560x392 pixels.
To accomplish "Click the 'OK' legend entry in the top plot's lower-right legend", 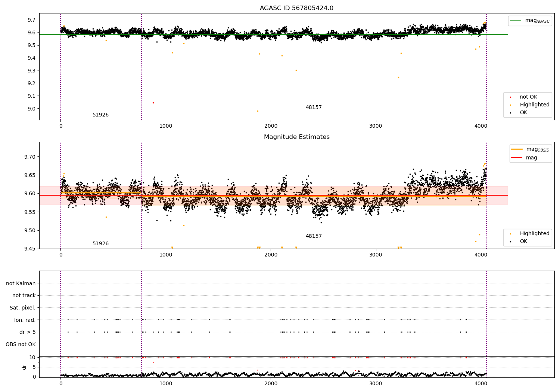I will pyautogui.click(x=523, y=113).
